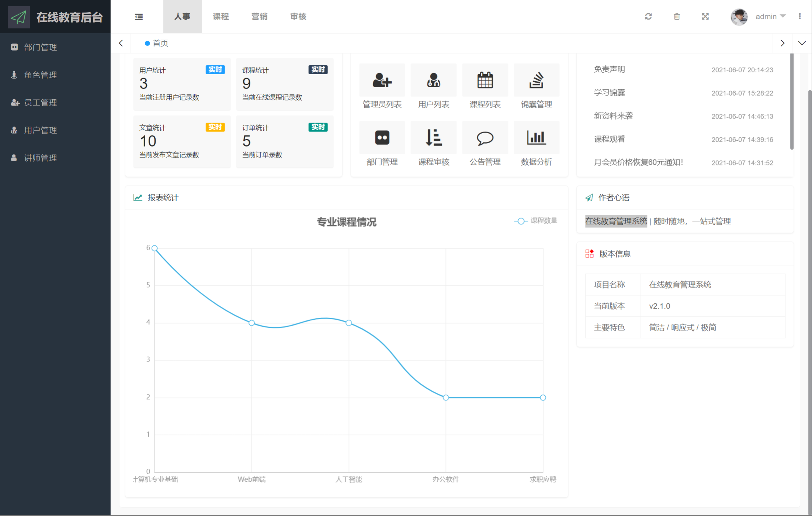Image resolution: width=812 pixels, height=516 pixels.
Task: Open the vertical three-dot more menu
Action: coord(799,17)
